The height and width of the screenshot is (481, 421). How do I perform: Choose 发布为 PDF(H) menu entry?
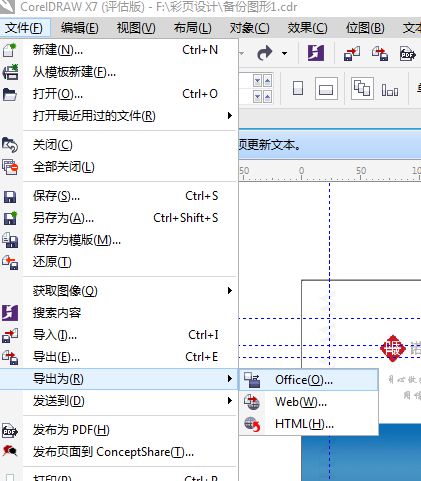[119, 430]
